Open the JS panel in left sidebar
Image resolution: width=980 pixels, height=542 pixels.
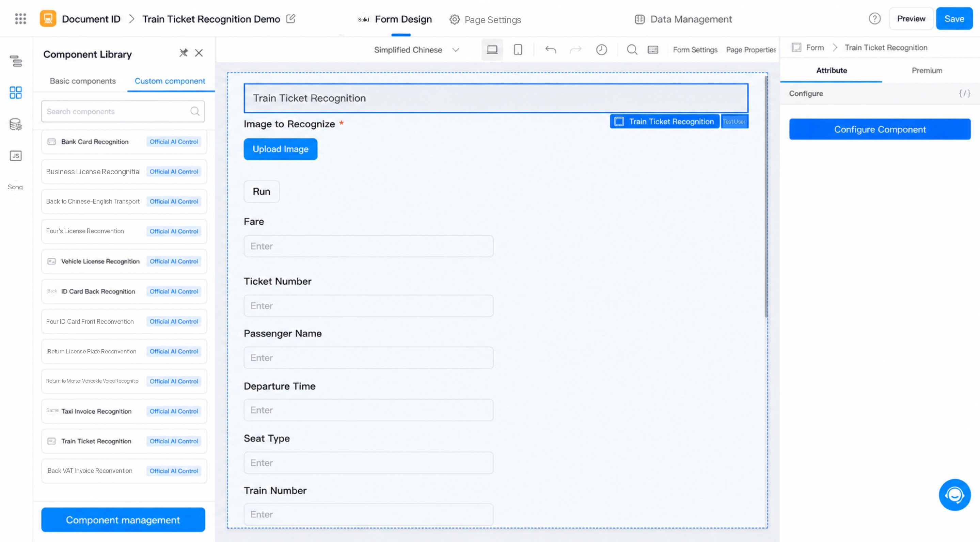click(16, 156)
